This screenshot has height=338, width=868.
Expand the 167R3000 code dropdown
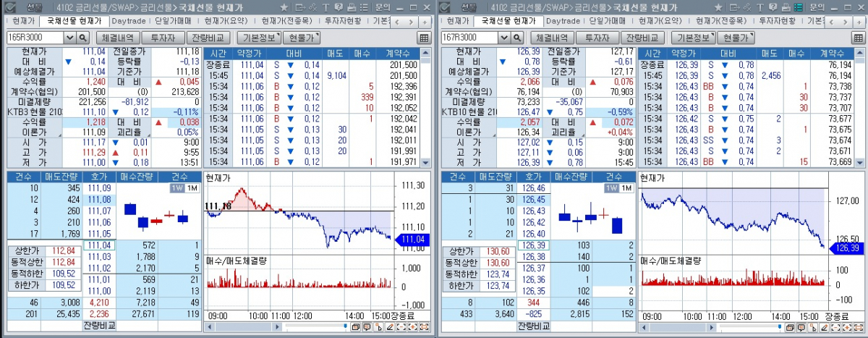pos(504,37)
